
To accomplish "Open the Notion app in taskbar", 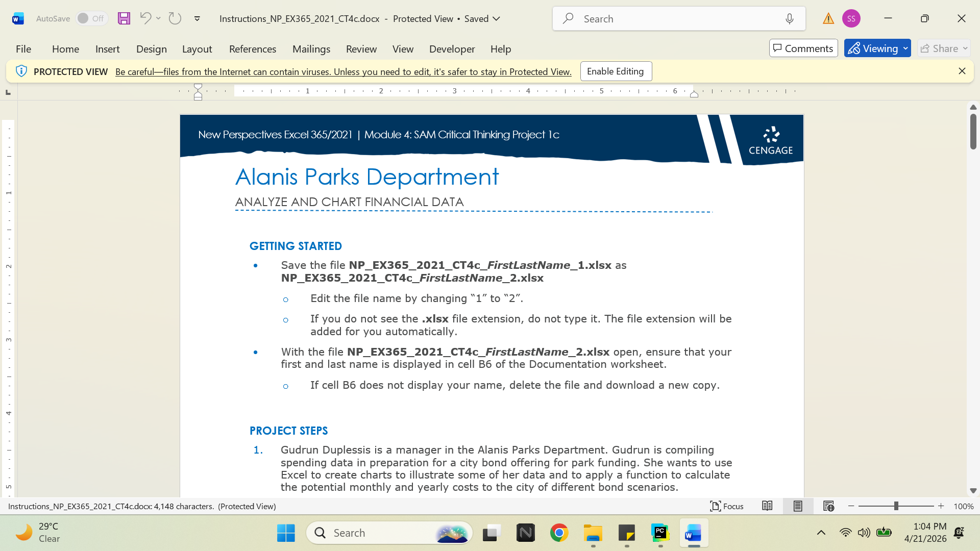I will coord(525,533).
